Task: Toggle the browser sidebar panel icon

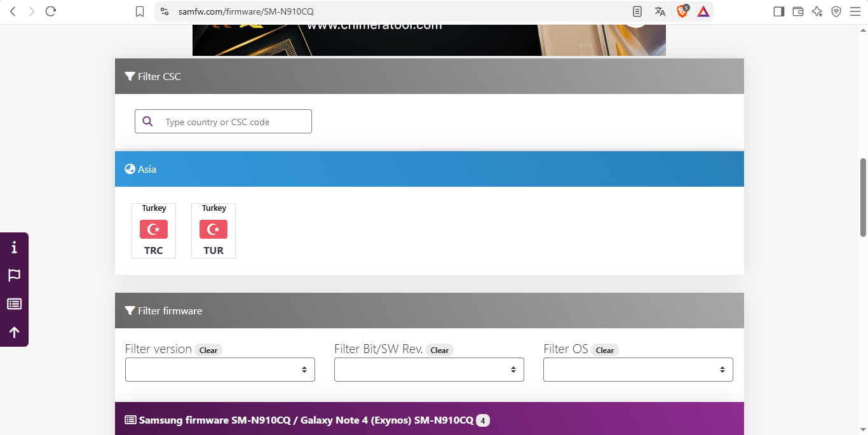Action: 779,11
